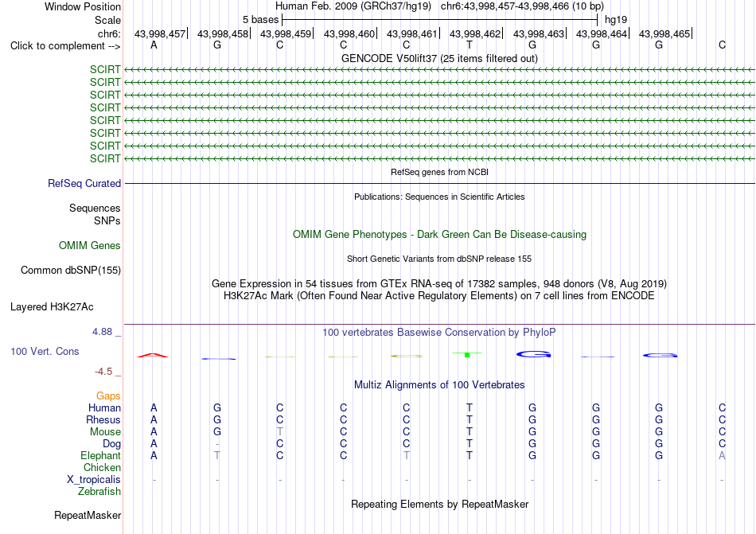Open the "RefSeq genes from NCBI" track title

pyautogui.click(x=439, y=172)
